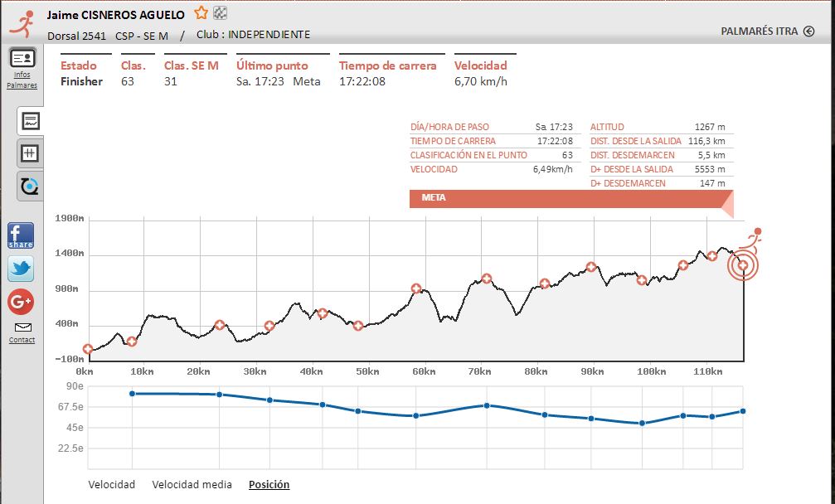Image resolution: width=835 pixels, height=504 pixels.
Task: Open the PALMARÉS ITRA link
Action: [759, 31]
